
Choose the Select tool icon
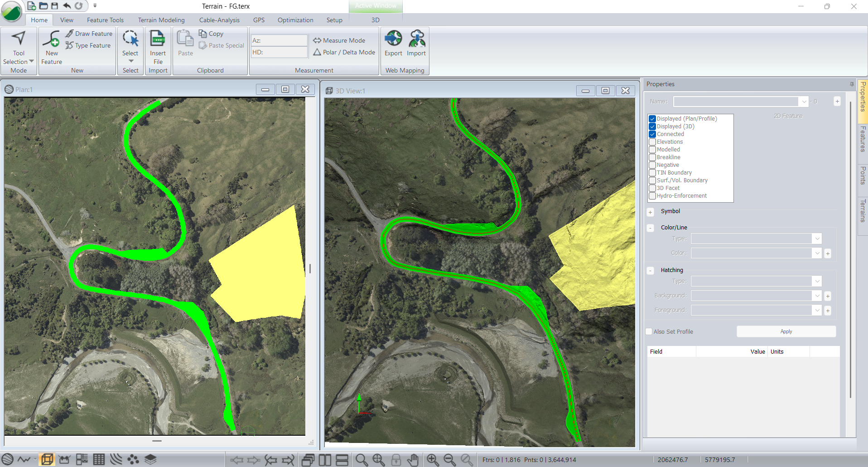click(x=130, y=39)
